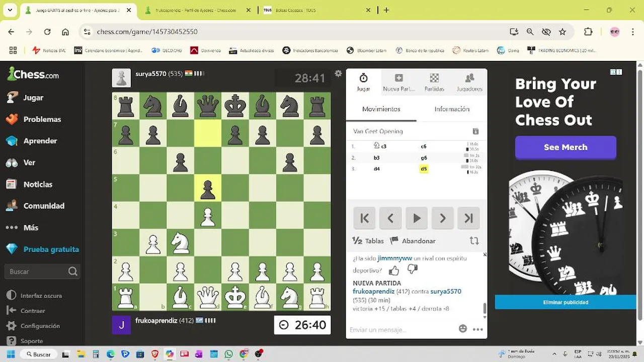Select move g6 in move list
This screenshot has width=644, height=362.
[424, 158]
